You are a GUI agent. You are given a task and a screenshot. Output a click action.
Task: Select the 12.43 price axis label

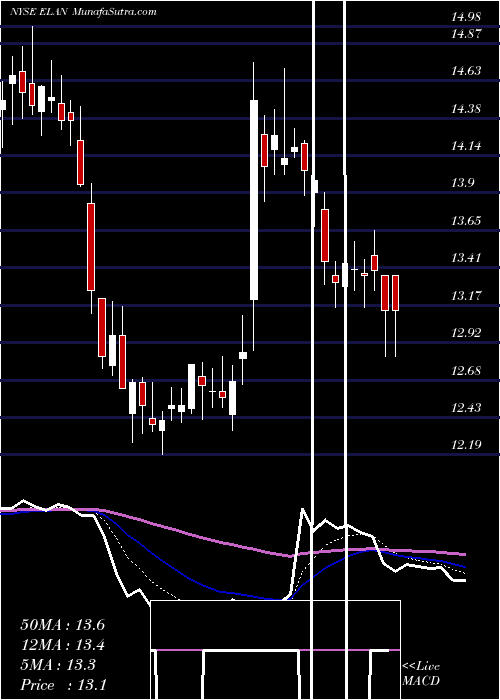(466, 408)
